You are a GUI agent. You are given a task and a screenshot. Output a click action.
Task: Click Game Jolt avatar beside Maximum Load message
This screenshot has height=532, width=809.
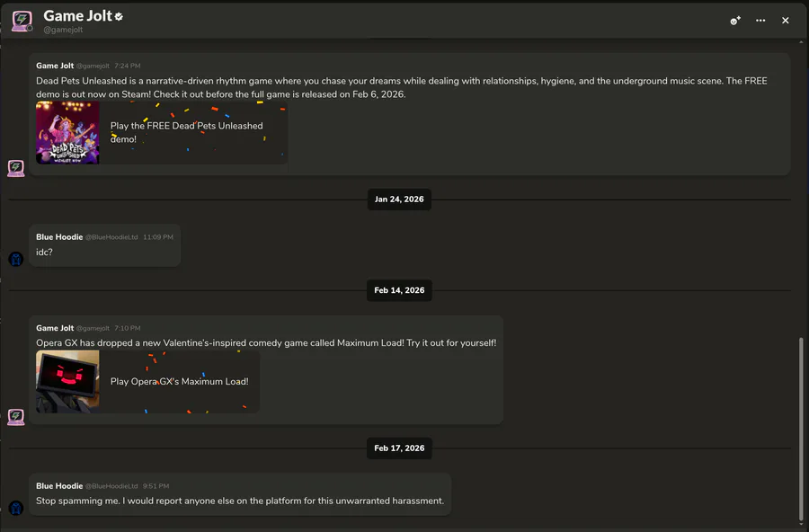coord(16,417)
